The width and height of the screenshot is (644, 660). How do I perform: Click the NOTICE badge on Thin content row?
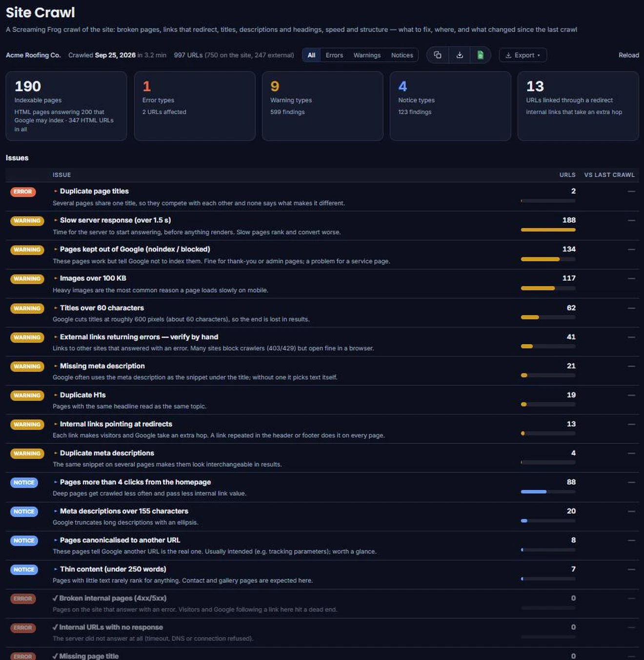point(24,570)
